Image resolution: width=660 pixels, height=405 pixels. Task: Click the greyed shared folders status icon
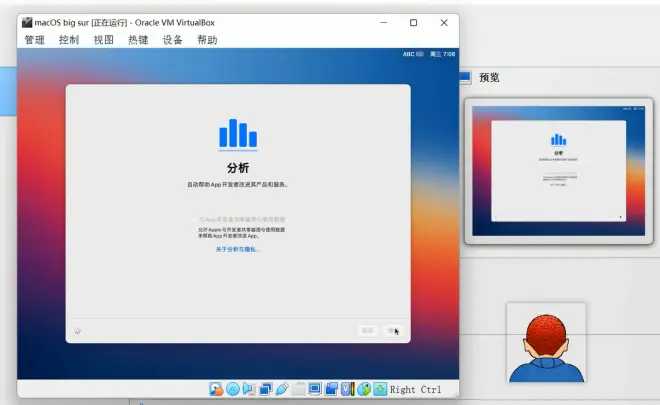point(298,389)
